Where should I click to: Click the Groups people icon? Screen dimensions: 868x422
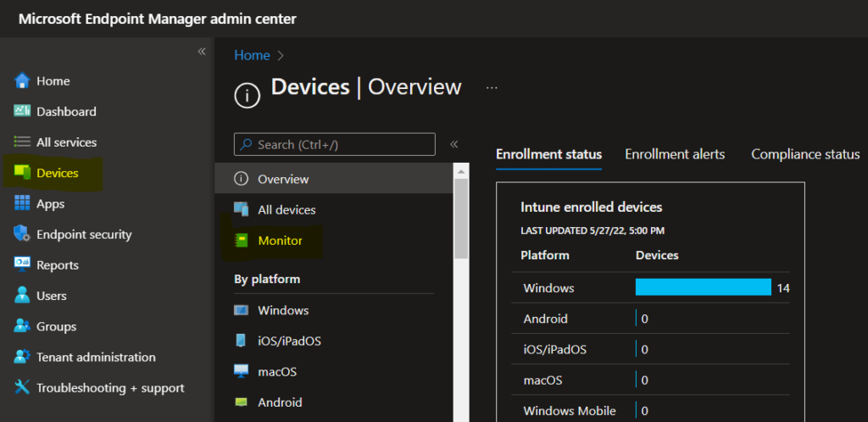(21, 326)
